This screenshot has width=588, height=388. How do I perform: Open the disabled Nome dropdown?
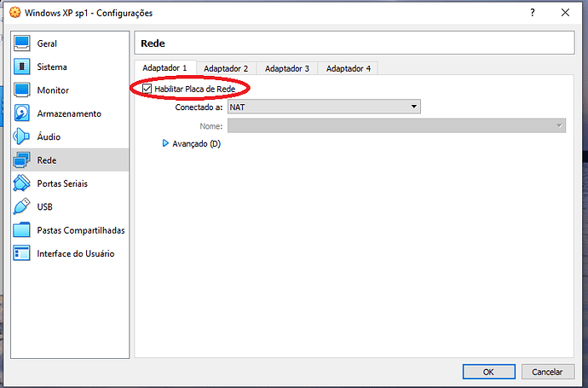click(397, 125)
